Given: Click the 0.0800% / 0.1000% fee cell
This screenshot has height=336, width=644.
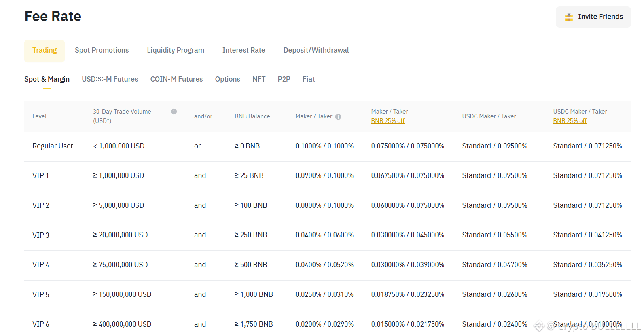Looking at the screenshot, I should tap(324, 205).
